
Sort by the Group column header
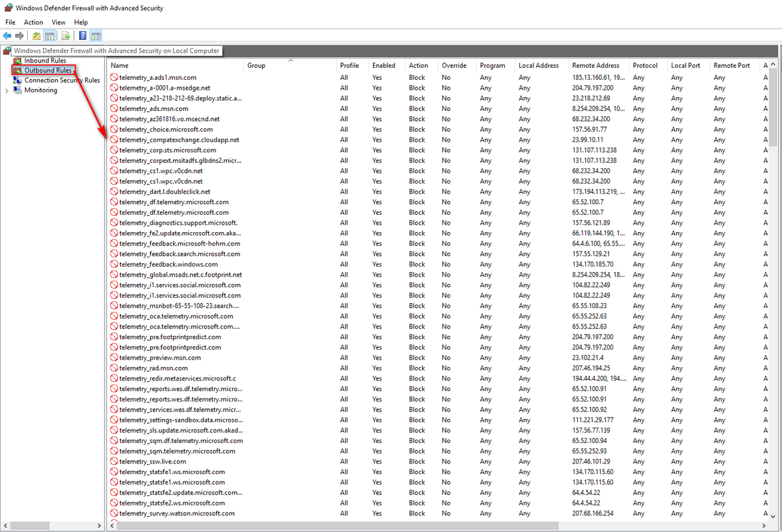(x=291, y=65)
